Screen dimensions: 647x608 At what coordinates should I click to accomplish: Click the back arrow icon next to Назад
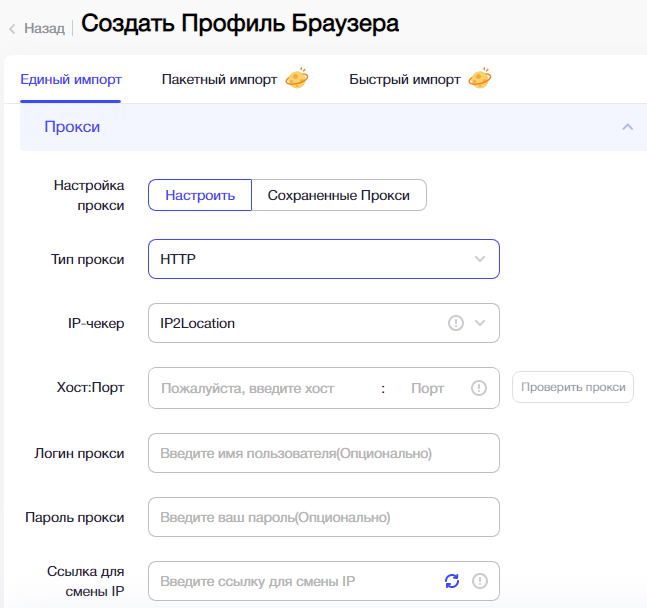12,29
